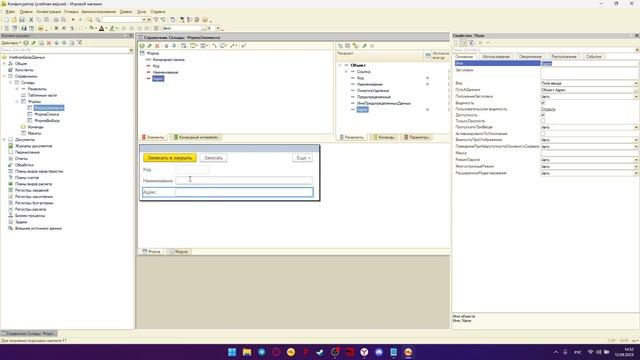Screen dimensions: 640x360
Task: Open the ПоложениеЗаголовка dropdown
Action: point(636,97)
